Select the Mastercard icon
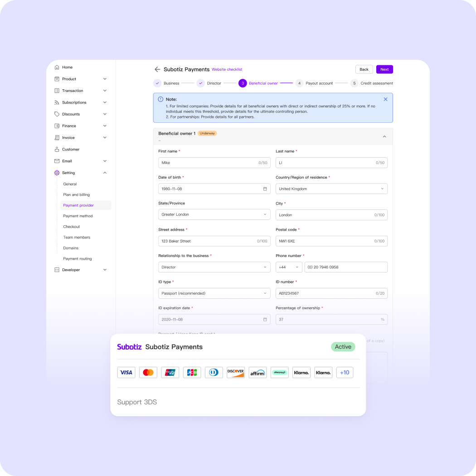The width and height of the screenshot is (476, 476). pos(148,372)
